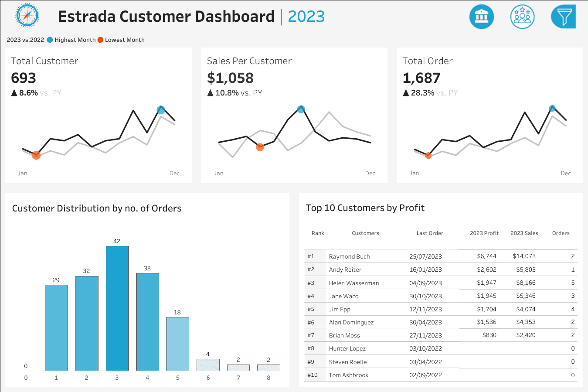Click the 'Top 10 Customers by Profit' heading
The width and height of the screenshot is (588, 392).
tap(365, 208)
